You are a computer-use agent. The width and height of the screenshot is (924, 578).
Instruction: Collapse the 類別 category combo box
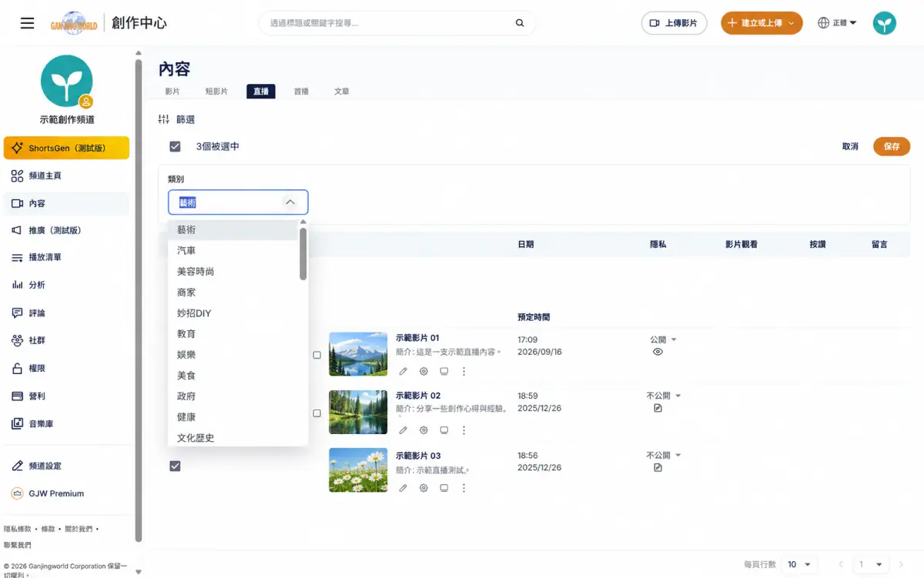[x=290, y=202]
